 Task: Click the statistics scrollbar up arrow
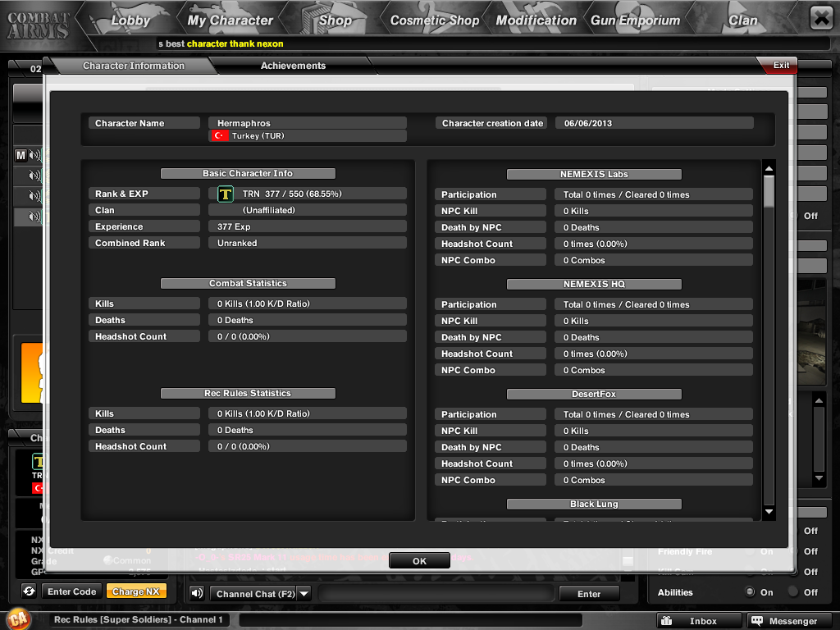click(x=769, y=168)
